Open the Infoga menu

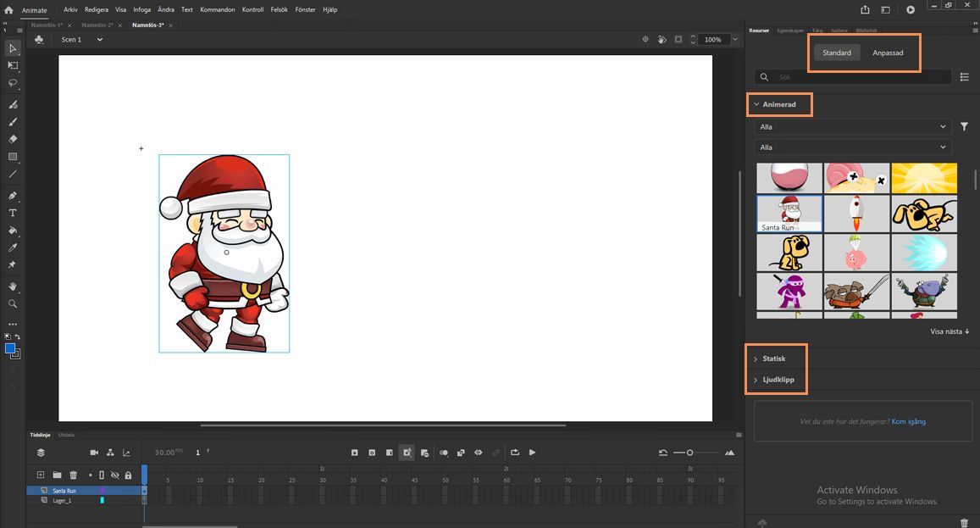click(141, 9)
